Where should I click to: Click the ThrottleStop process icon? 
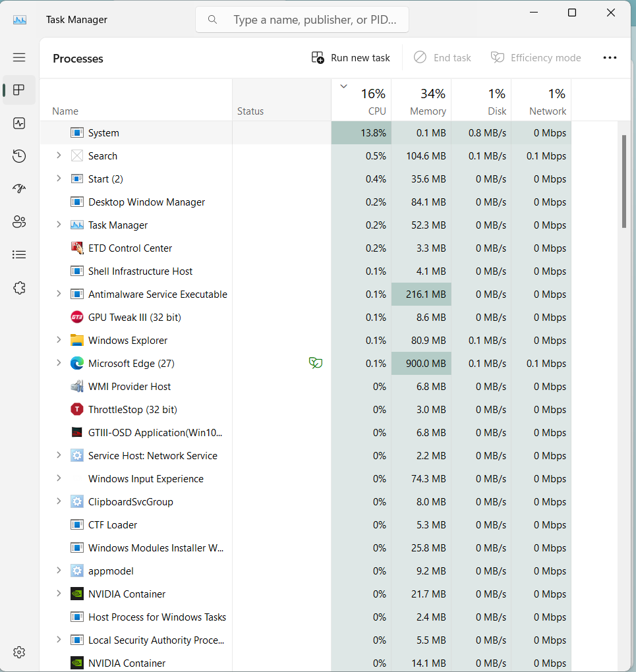point(76,409)
